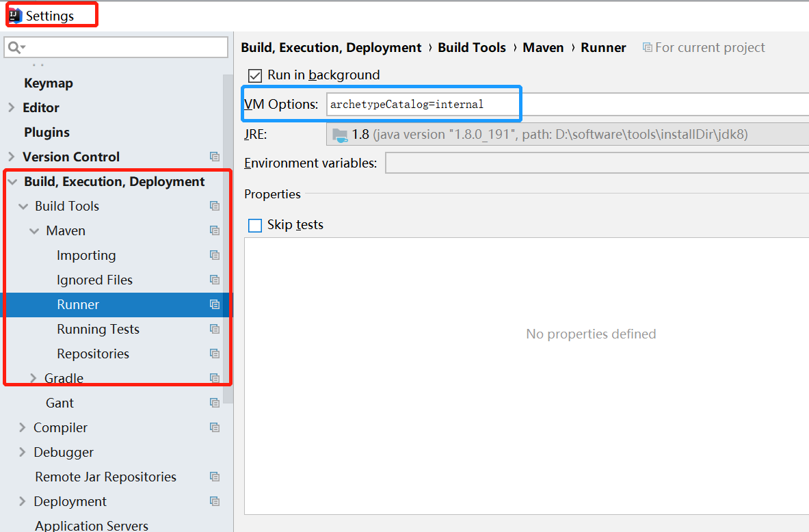Click the For current project icon
809x532 pixels.
(647, 47)
